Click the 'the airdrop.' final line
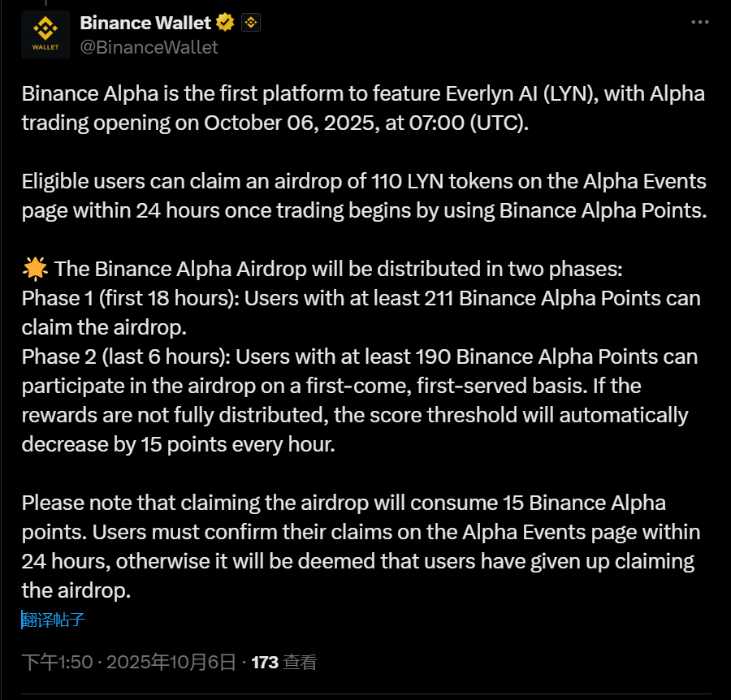The width and height of the screenshot is (731, 700). (76, 591)
